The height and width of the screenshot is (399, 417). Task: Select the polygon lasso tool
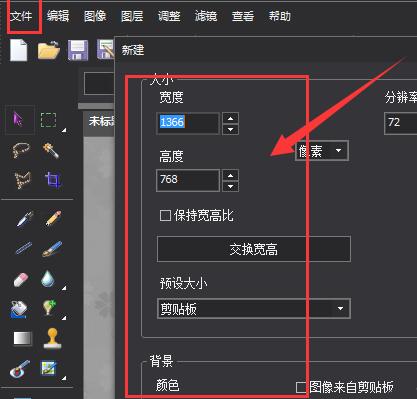pos(22,180)
